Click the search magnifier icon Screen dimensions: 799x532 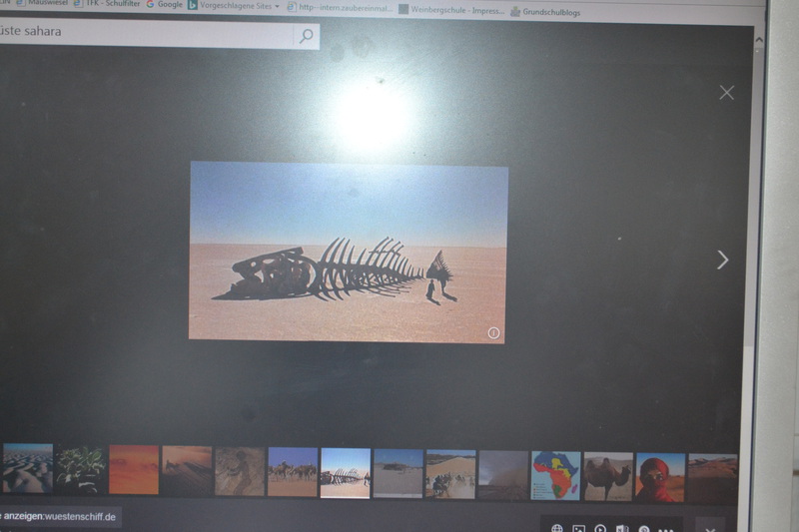coord(306,36)
